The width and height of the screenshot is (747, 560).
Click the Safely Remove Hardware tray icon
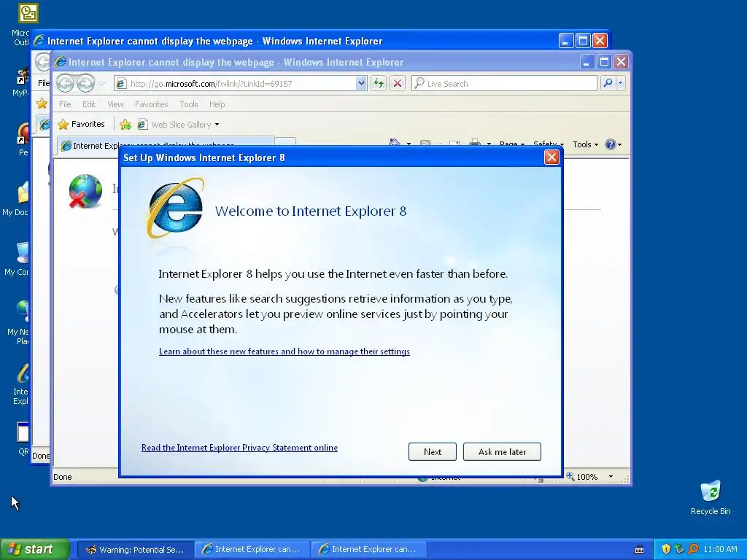[x=679, y=549]
